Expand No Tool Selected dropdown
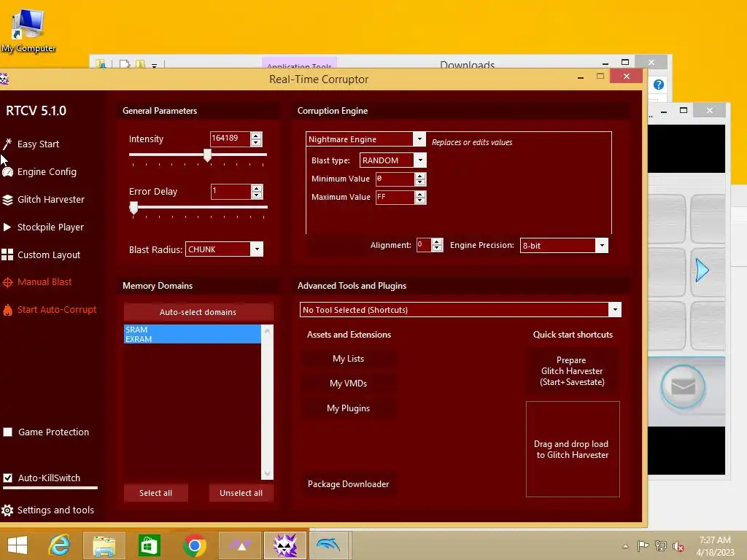Viewport: 747px width, 560px height. [x=615, y=309]
